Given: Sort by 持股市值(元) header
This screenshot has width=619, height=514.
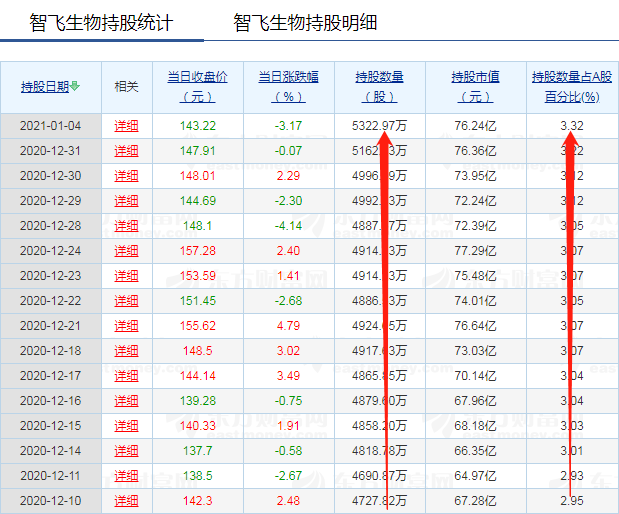Looking at the screenshot, I should tap(475, 86).
